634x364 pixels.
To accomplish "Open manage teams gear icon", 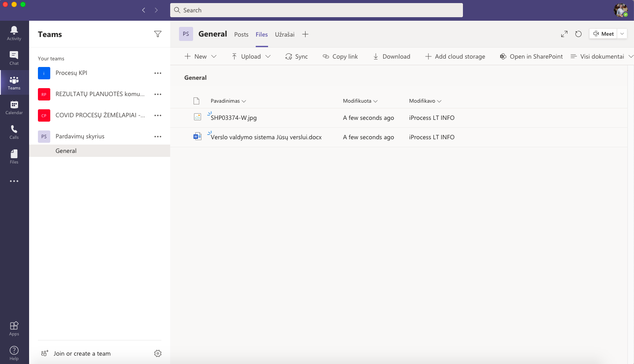I will click(158, 353).
